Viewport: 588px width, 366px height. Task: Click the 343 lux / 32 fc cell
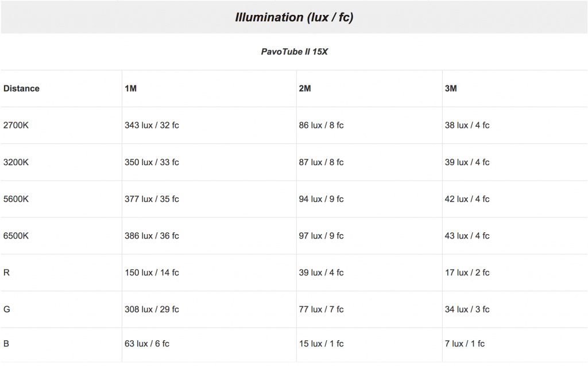[x=152, y=125]
